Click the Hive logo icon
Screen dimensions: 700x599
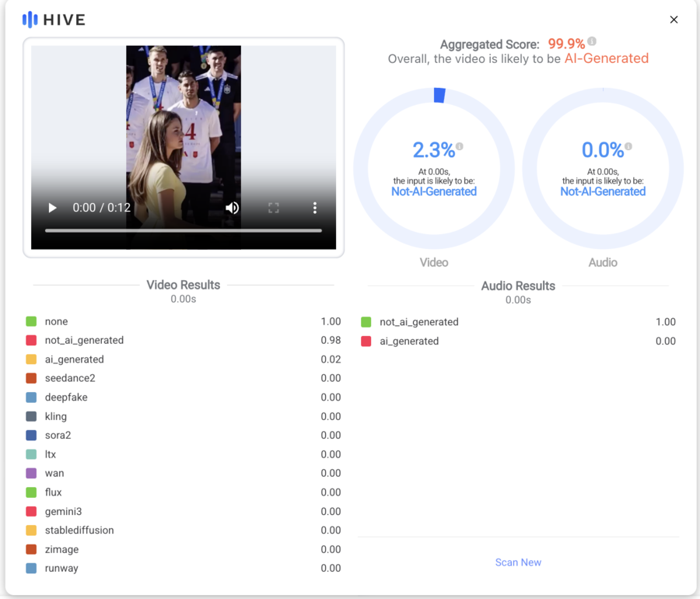coord(30,19)
